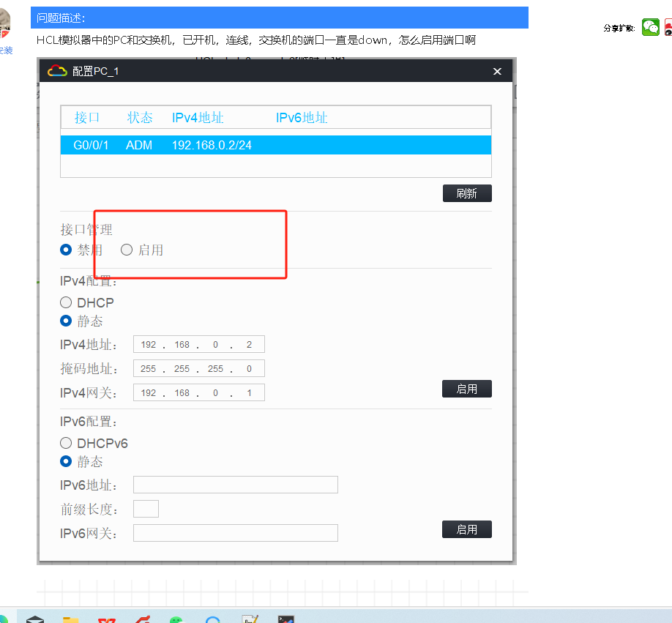The width and height of the screenshot is (672, 623).
Task: Click the 状态 column header
Action: pyautogui.click(x=140, y=117)
